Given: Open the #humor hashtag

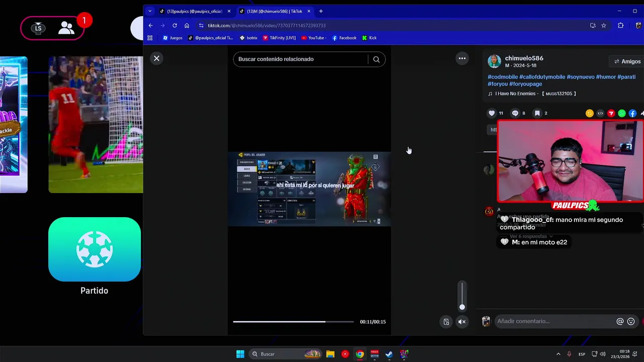Looking at the screenshot, I should (606, 77).
